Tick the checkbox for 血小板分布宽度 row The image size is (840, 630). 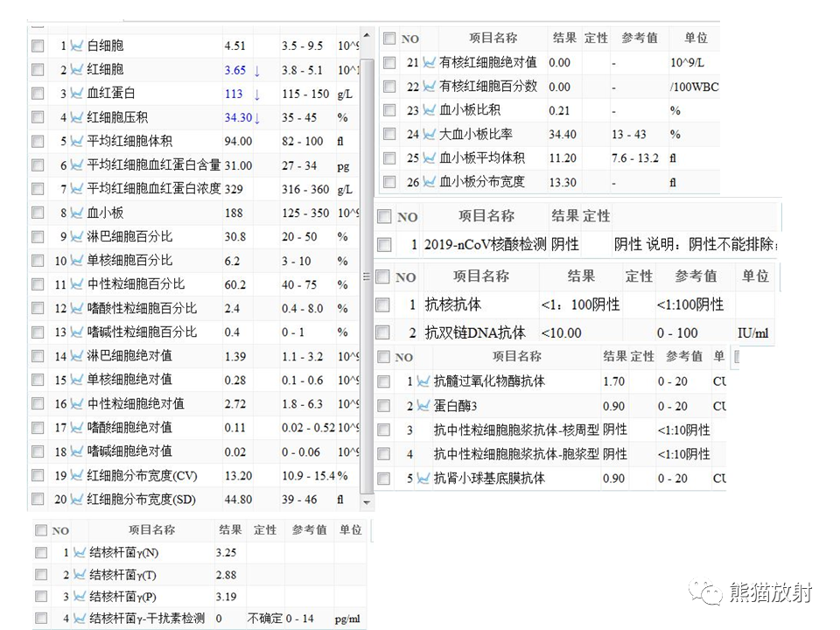coord(389,182)
